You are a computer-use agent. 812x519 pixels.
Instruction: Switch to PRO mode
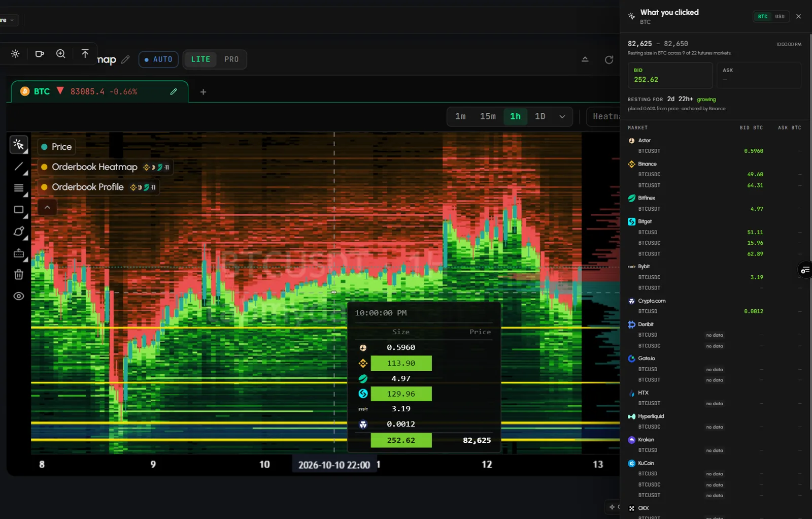pyautogui.click(x=231, y=59)
